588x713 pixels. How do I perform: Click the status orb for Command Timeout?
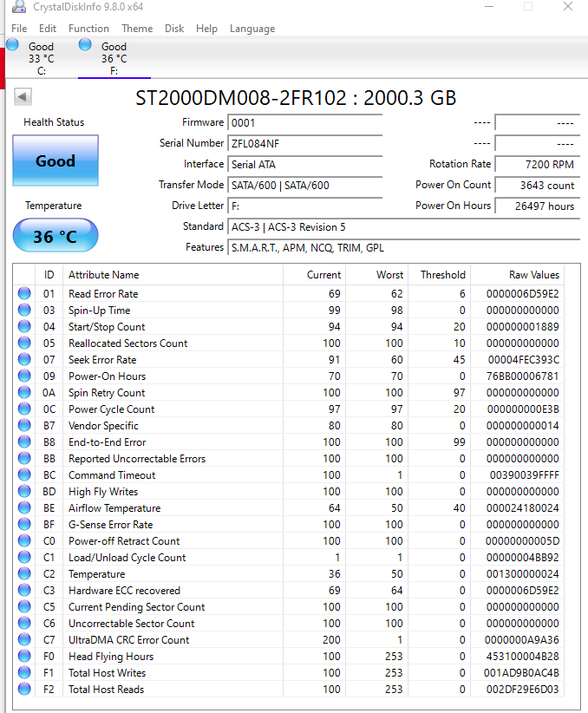pos(24,474)
